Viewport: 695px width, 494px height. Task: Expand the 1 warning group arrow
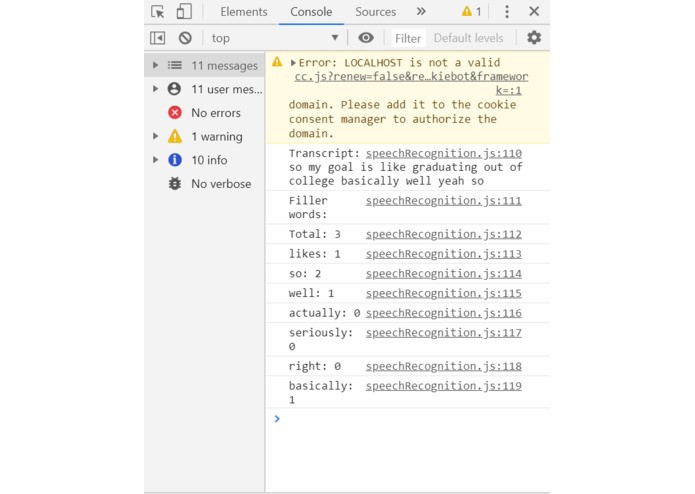click(155, 136)
